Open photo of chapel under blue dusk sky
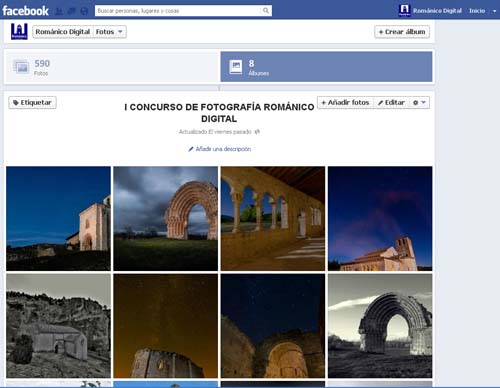Viewport: 500px width, 388px height. (x=58, y=218)
